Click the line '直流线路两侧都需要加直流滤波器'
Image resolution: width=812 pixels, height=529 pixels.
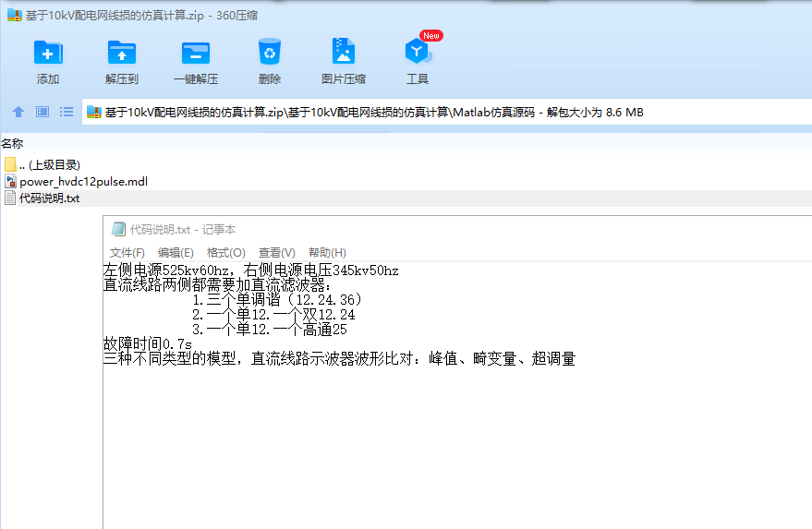pos(217,284)
